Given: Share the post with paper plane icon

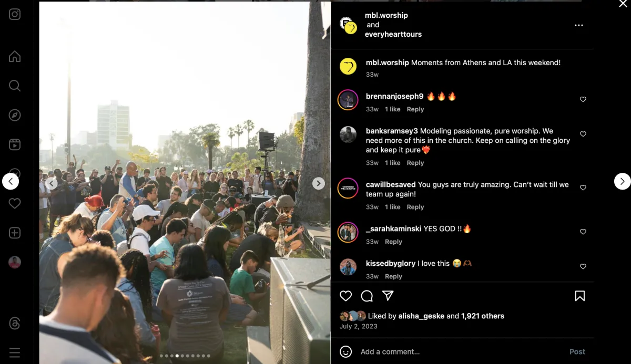Looking at the screenshot, I should [x=388, y=296].
